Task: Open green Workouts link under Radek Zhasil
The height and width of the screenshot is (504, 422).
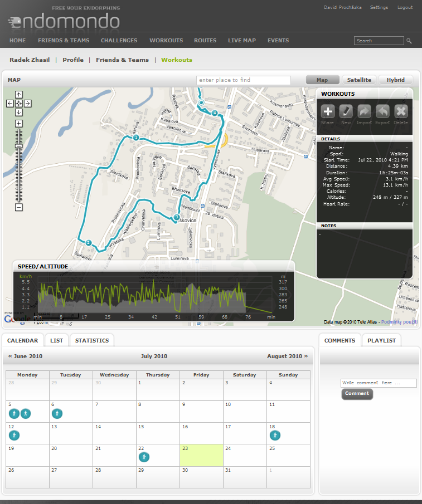Action: (177, 60)
